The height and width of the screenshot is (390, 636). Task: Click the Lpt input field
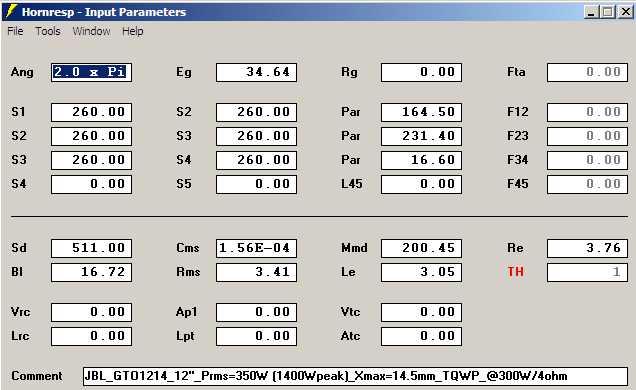pos(256,336)
